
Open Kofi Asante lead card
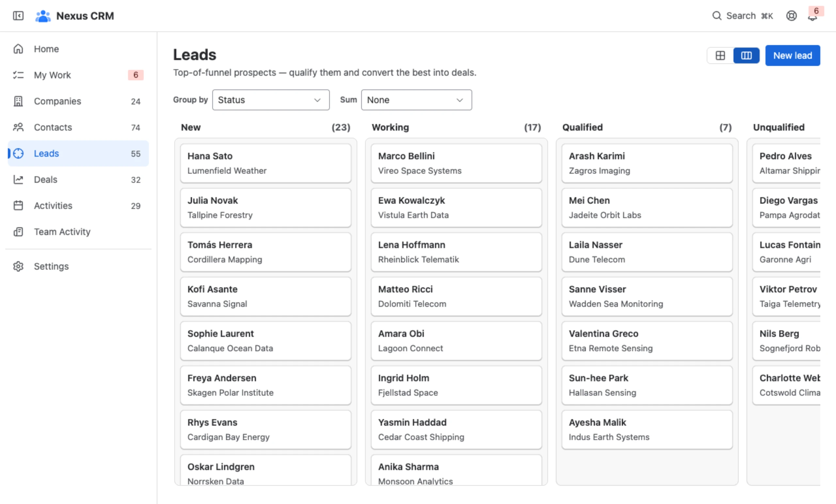pyautogui.click(x=266, y=296)
